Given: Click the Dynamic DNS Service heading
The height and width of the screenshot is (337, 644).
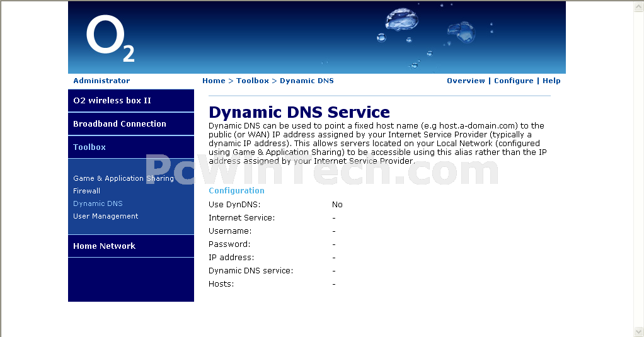Looking at the screenshot, I should coord(299,112).
